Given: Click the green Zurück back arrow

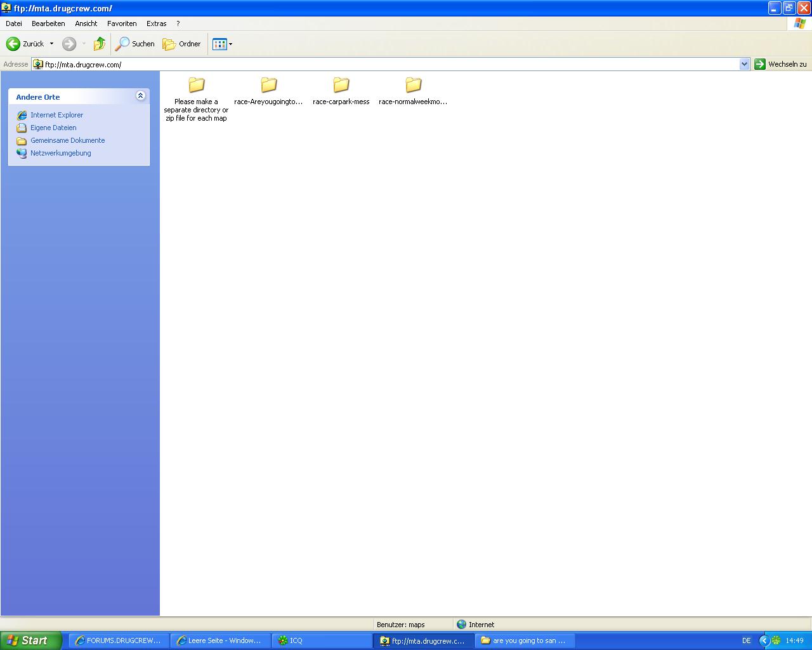Looking at the screenshot, I should coord(13,44).
